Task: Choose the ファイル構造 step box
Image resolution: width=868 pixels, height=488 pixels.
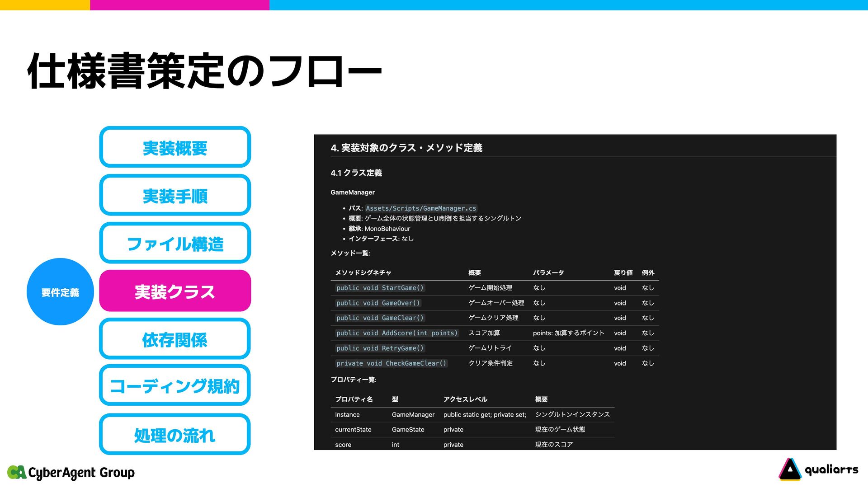Action: 175,243
